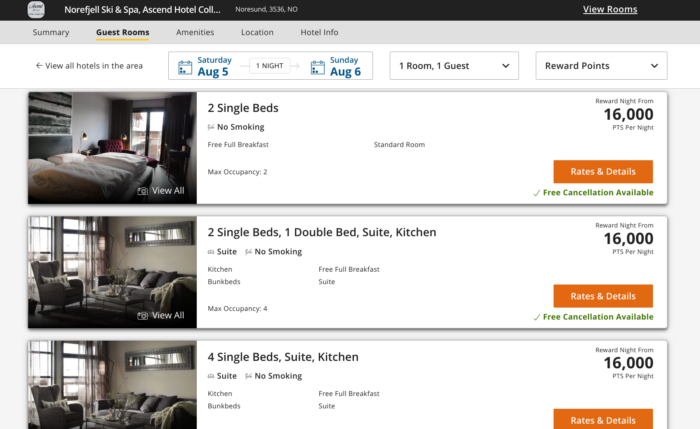The width and height of the screenshot is (700, 429).
Task: Switch to the Summary tab
Action: coord(51,33)
